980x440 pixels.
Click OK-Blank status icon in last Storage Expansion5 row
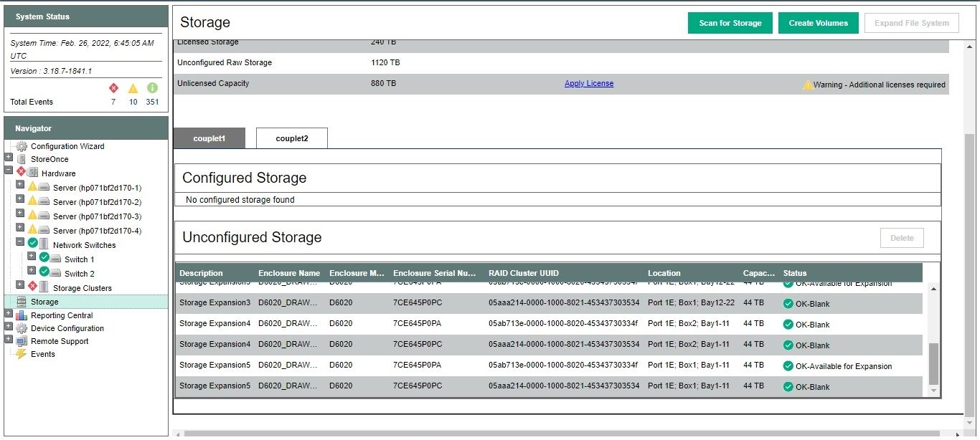point(788,387)
